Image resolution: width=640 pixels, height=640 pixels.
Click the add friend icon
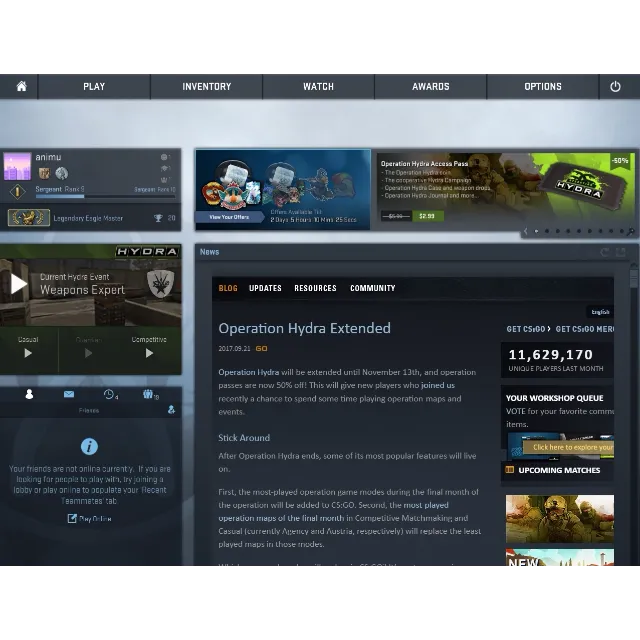coord(171,409)
